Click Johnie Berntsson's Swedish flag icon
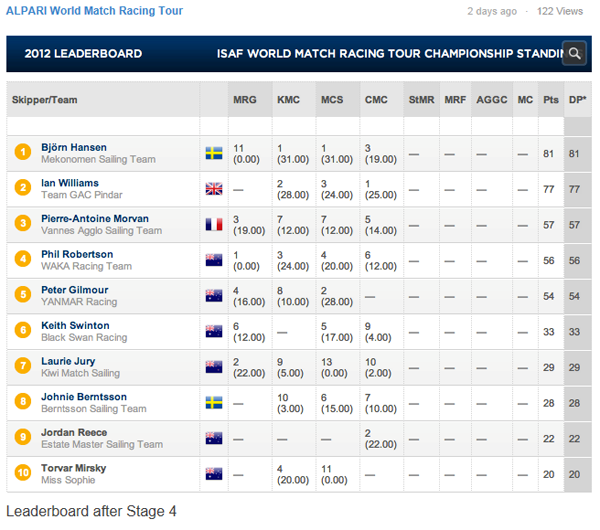Screen dimensions: 600x530 [214, 403]
